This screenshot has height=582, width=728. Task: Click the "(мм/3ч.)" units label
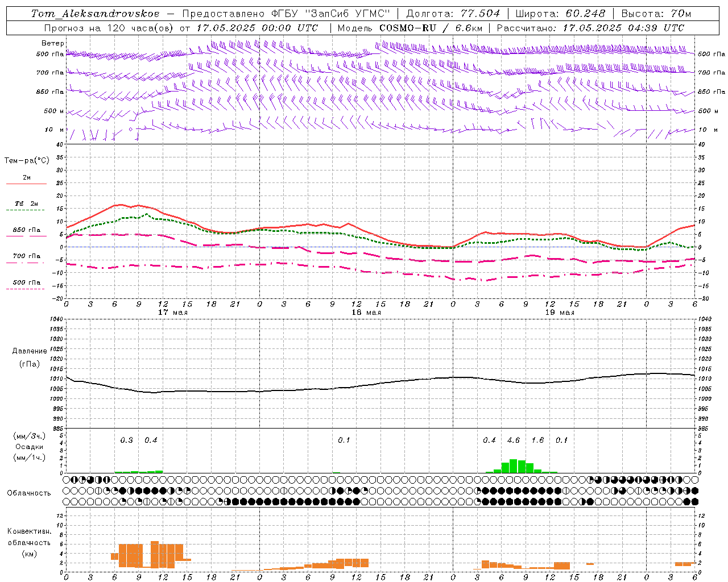click(29, 436)
